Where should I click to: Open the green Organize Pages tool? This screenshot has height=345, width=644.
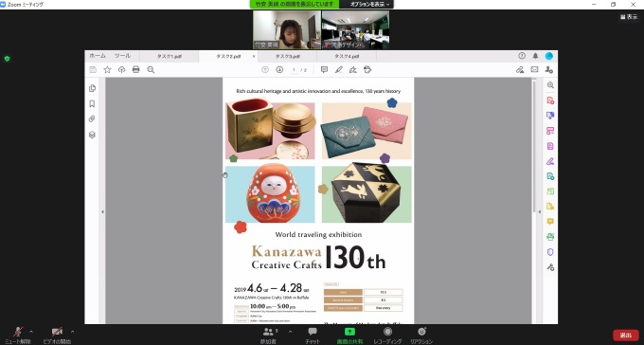[x=550, y=191]
